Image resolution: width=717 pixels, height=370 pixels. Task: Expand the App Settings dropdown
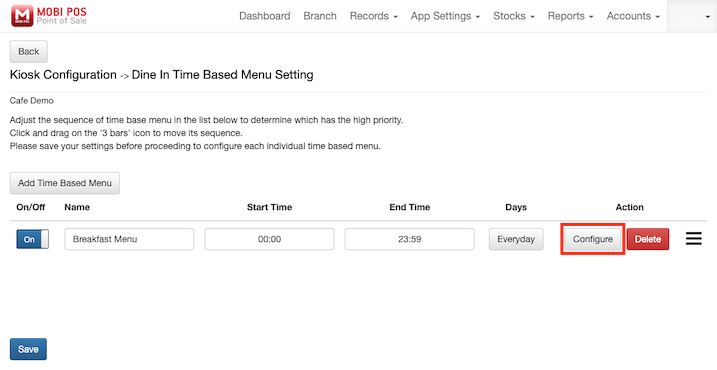[x=445, y=16]
